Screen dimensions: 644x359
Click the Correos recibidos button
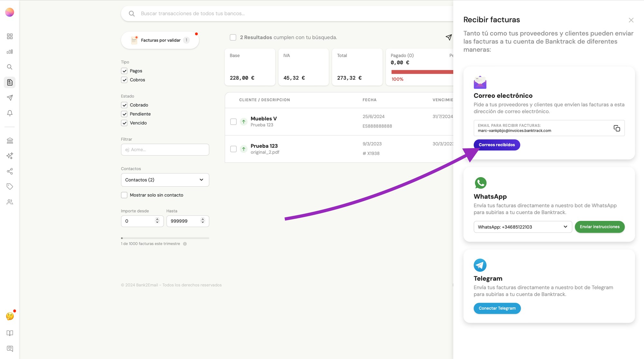click(497, 145)
